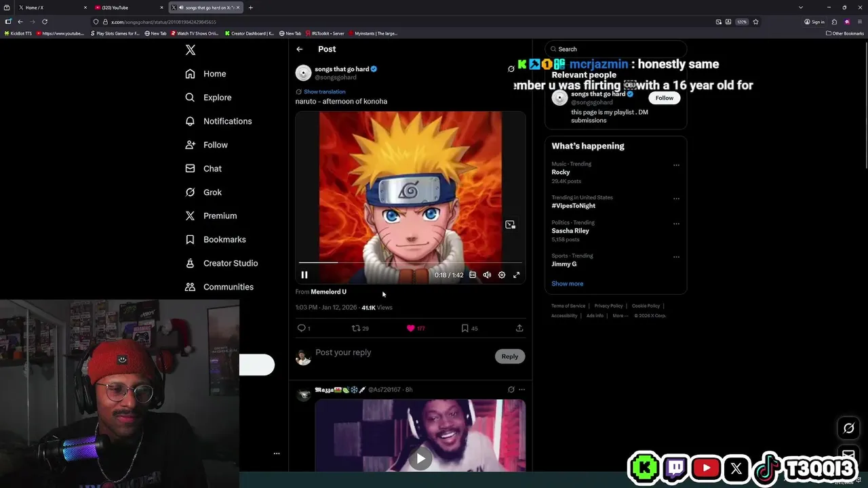
Task: Switch to (320) YouTube browser tab
Action: click(x=129, y=7)
